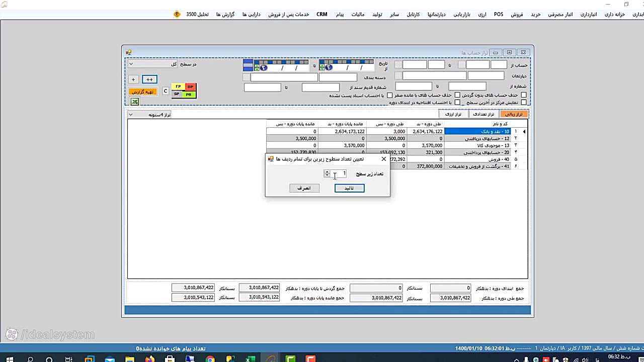This screenshot has width=644, height=362.
Task: Click the yellow coin icon beside تحلیل 3500
Action: [177, 15]
